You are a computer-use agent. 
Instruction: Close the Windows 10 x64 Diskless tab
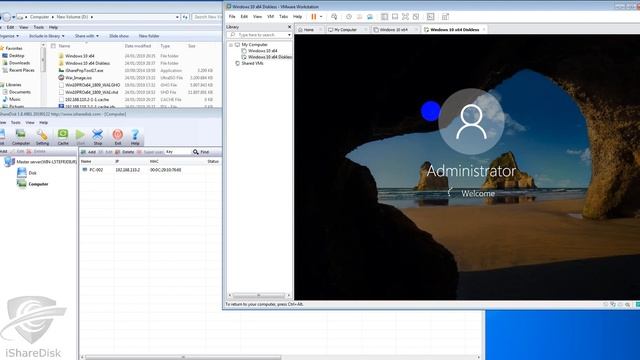(484, 30)
